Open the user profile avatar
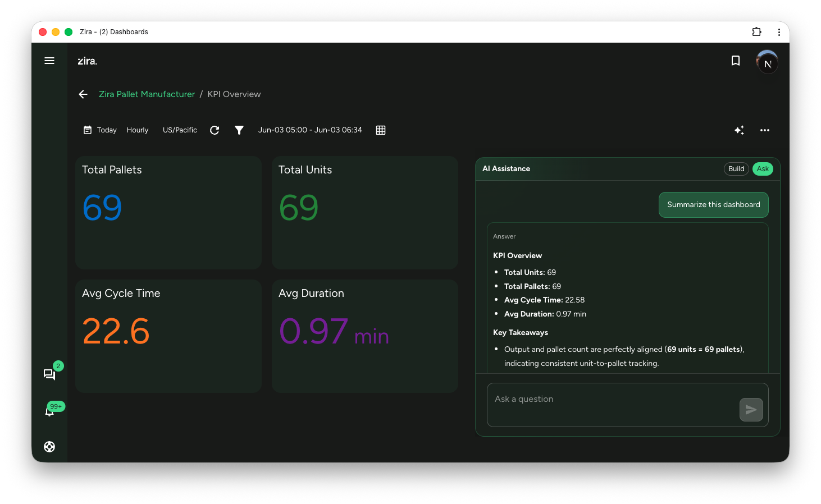This screenshot has height=504, width=821. pos(767,62)
